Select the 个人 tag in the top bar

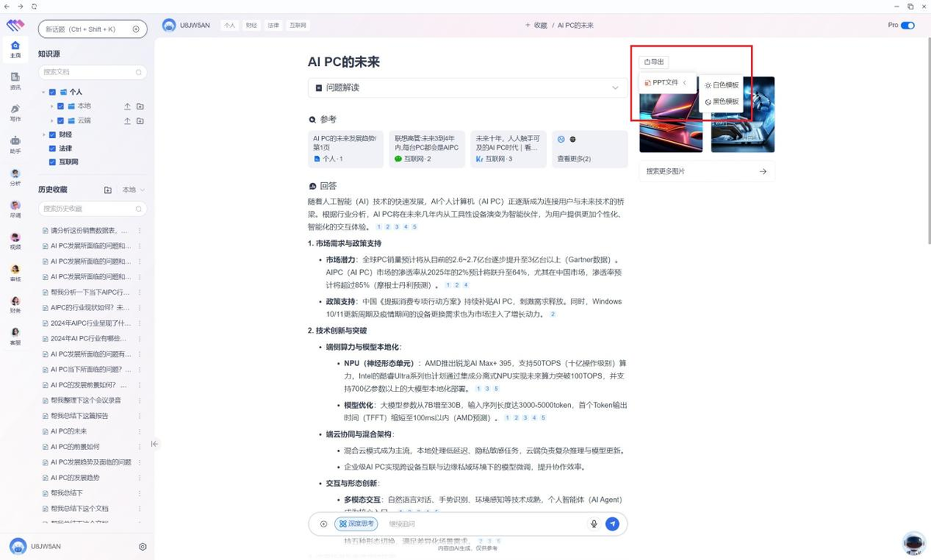coord(230,26)
